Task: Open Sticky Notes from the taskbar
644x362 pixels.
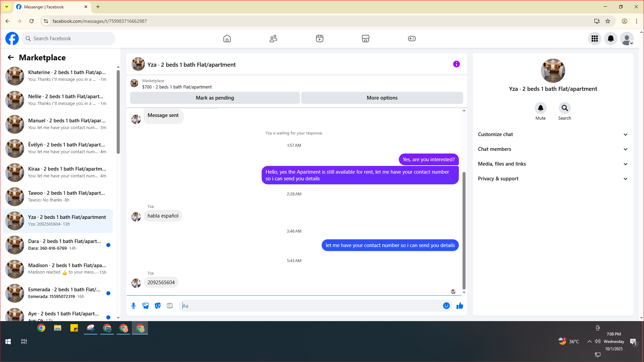Action: click(74, 328)
